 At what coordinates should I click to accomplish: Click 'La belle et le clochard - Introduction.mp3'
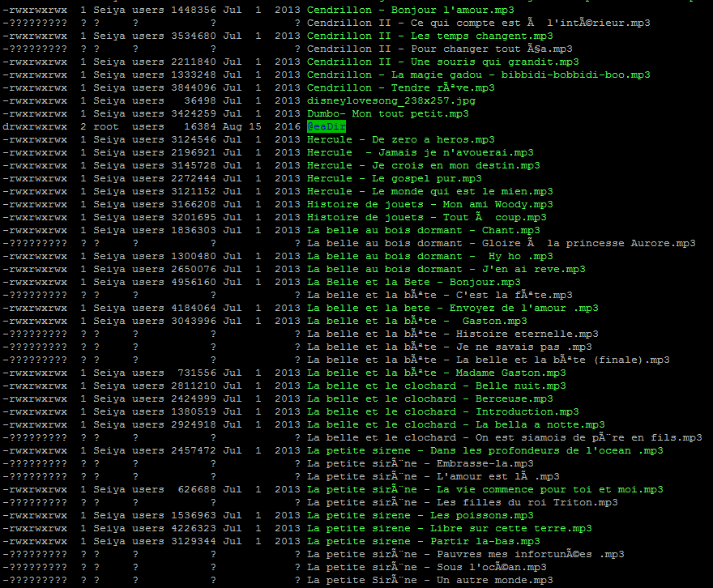443,411
